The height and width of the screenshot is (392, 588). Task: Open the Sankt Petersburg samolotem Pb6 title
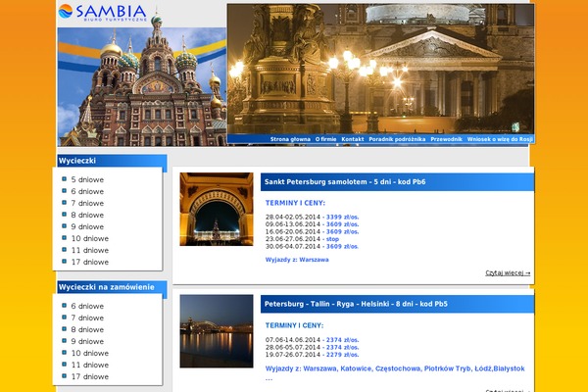point(345,182)
